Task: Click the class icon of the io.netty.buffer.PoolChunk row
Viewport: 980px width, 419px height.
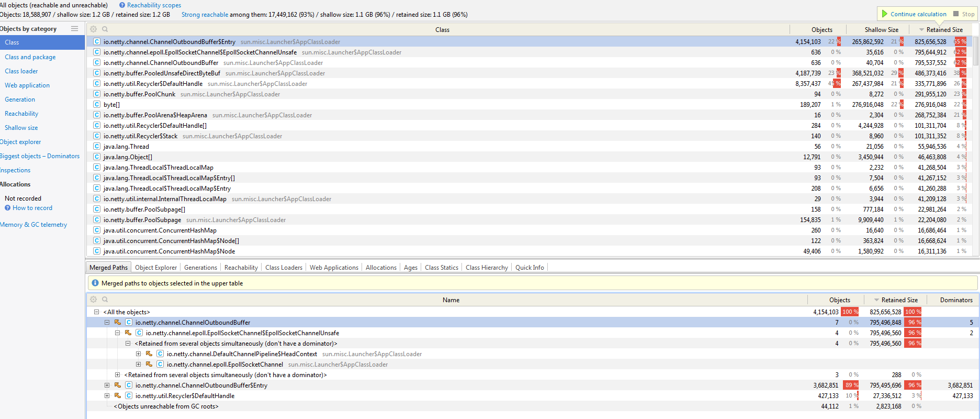Action: (97, 94)
